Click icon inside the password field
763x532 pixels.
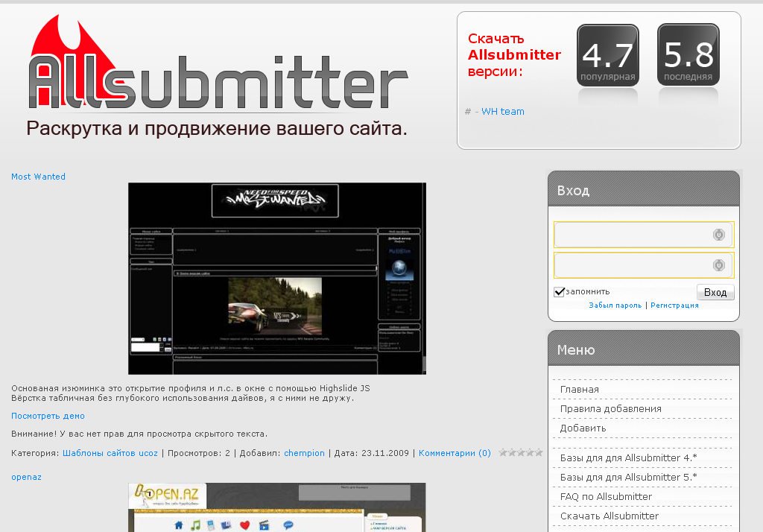[x=719, y=265]
